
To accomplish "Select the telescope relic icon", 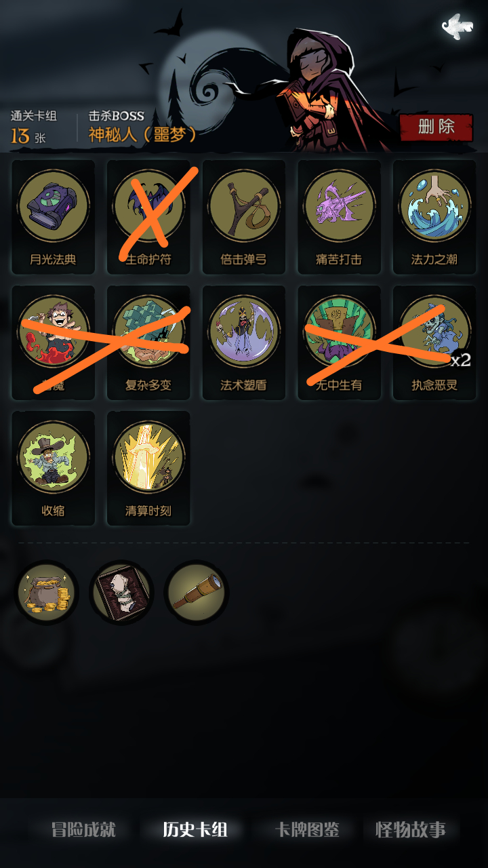I will 196,592.
